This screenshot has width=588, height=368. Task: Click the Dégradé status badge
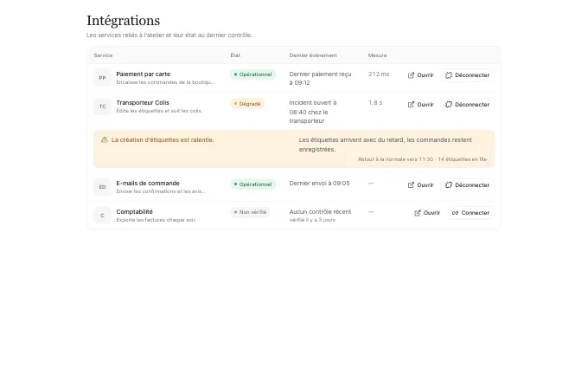247,104
